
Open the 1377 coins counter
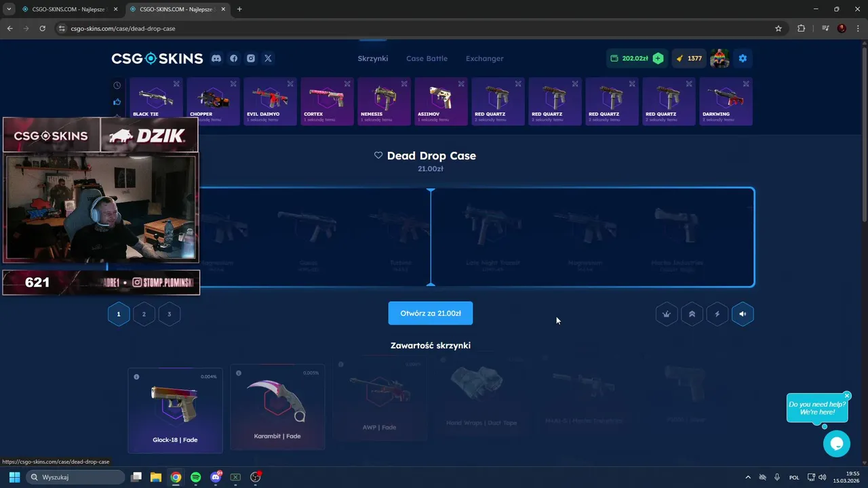688,58
